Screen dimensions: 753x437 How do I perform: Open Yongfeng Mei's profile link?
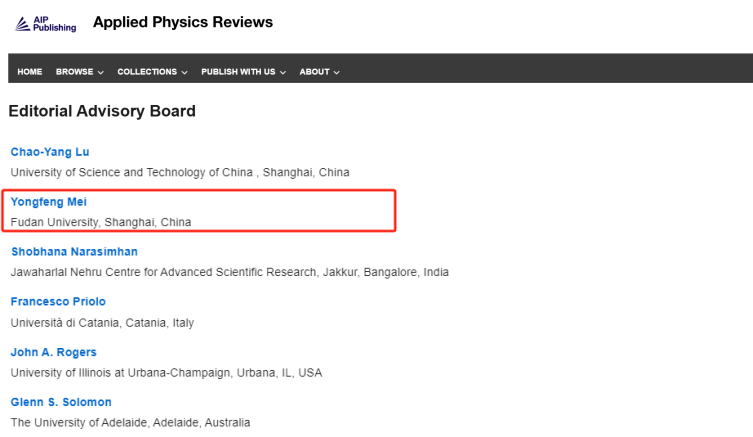(x=49, y=202)
